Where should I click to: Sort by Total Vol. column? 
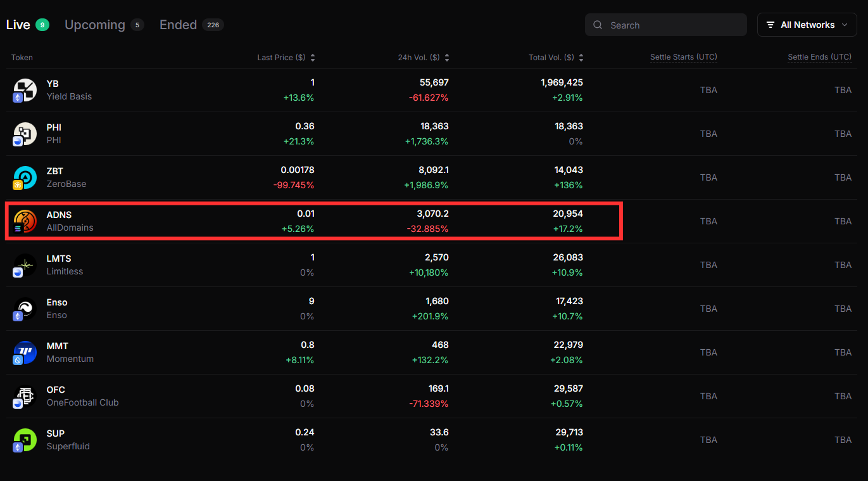(556, 58)
